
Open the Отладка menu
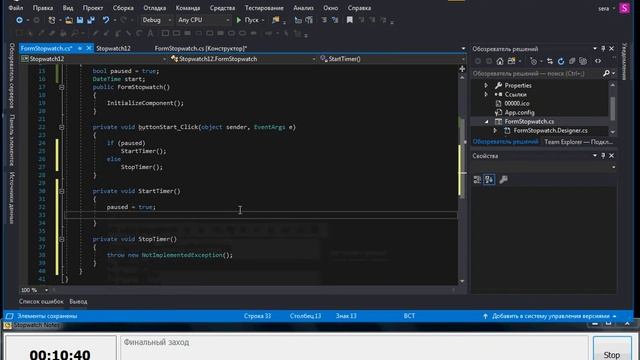coord(154,8)
